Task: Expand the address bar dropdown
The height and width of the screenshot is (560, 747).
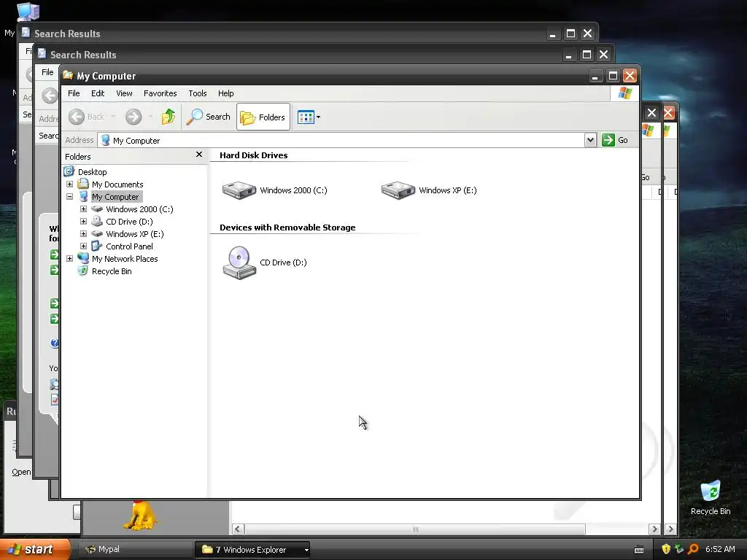Action: pyautogui.click(x=590, y=140)
